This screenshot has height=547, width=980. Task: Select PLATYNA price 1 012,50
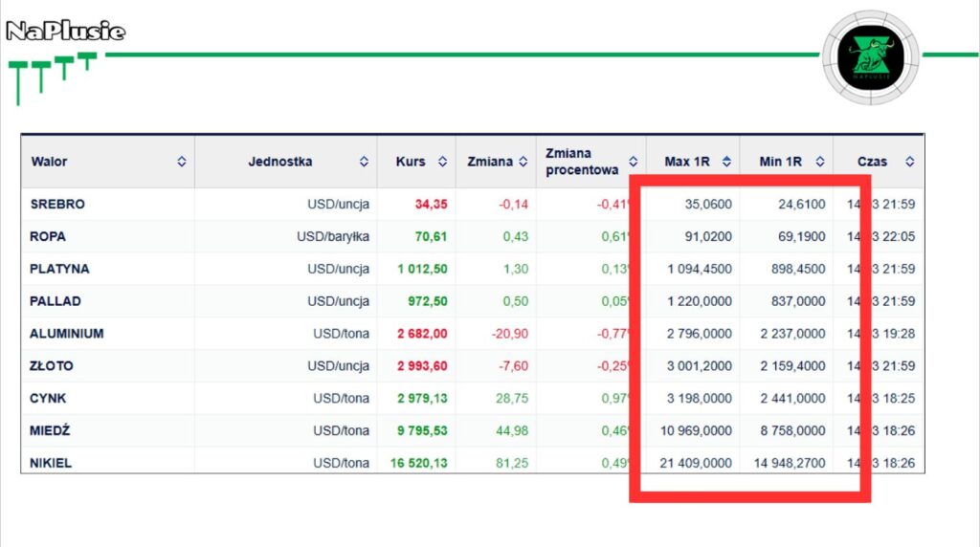pos(422,269)
